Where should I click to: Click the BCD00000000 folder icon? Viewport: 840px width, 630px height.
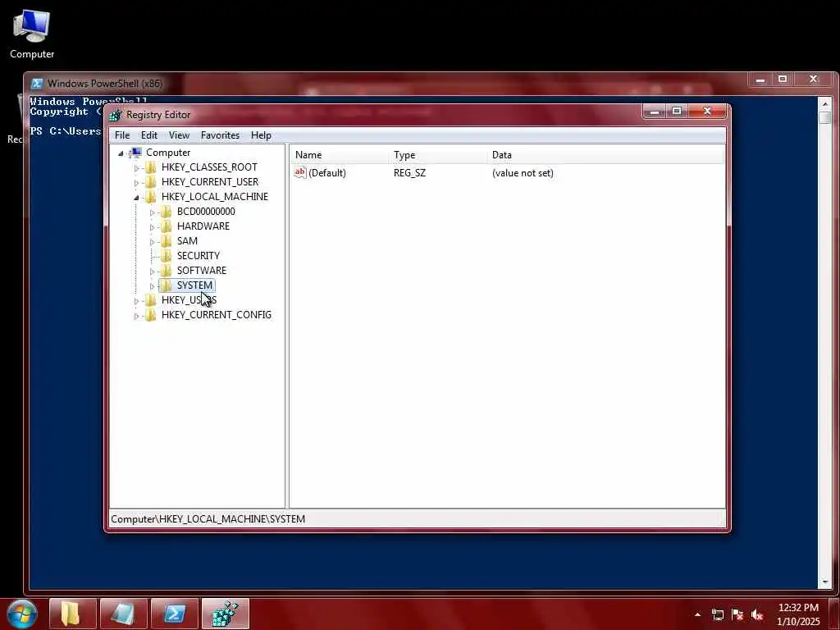coord(167,212)
